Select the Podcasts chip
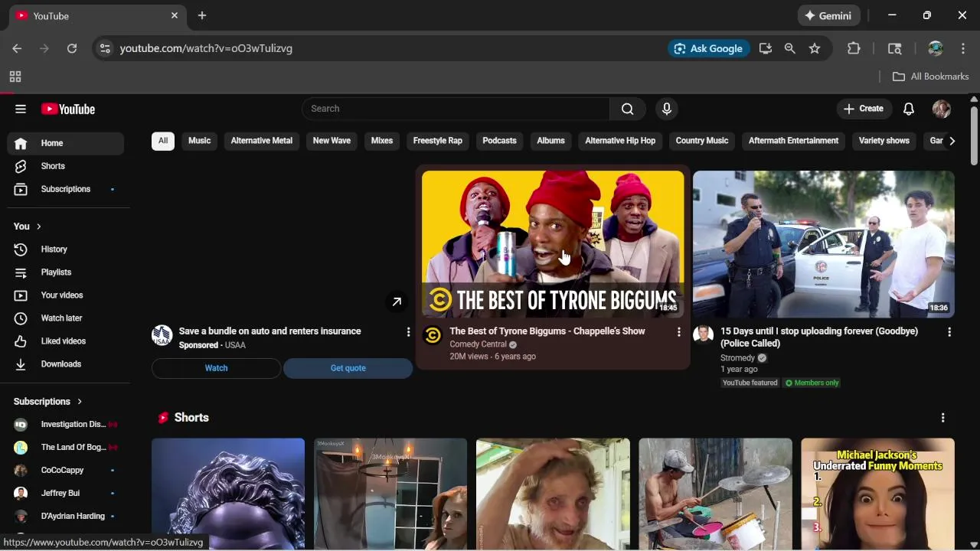 (500, 141)
